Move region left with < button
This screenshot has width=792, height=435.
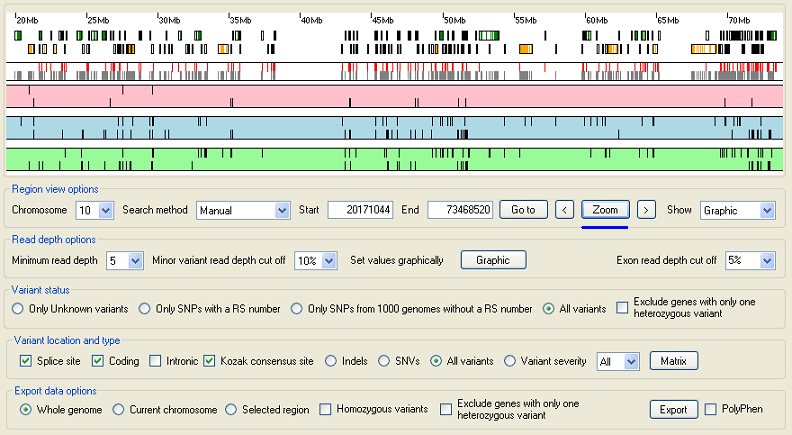pos(564,210)
